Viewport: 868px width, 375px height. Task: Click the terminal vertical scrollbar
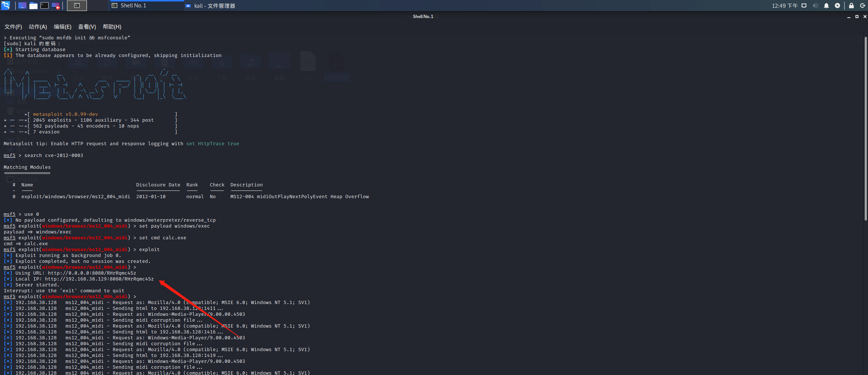tap(865, 129)
